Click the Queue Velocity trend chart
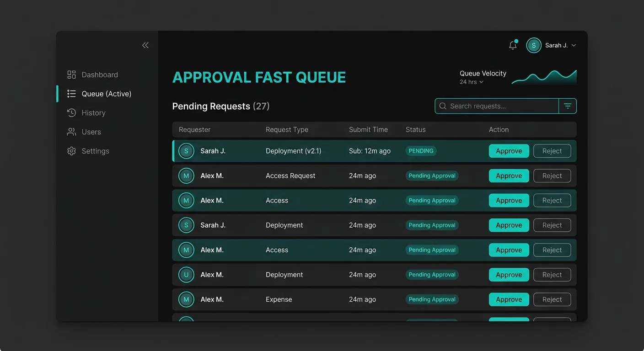Viewport: 644px width, 351px height. tap(544, 77)
